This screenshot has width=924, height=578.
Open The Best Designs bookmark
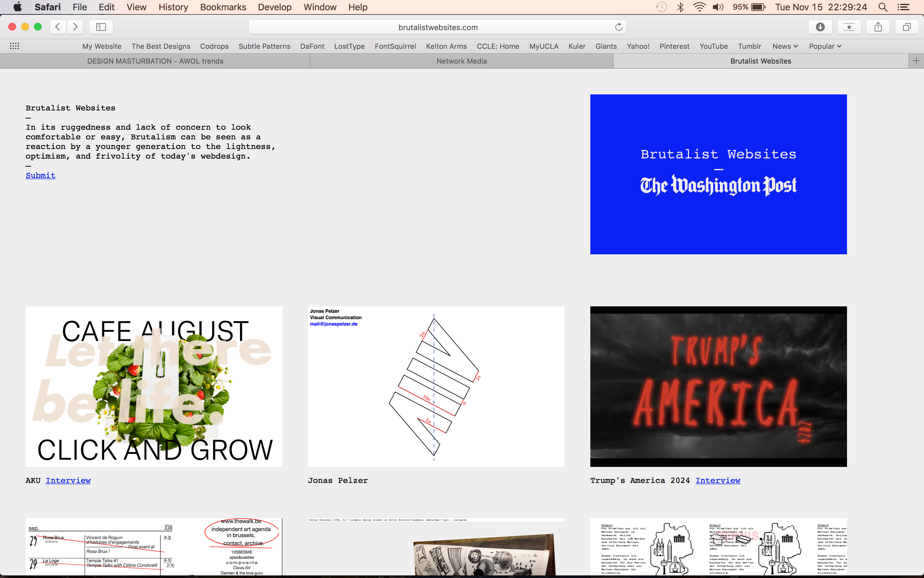coord(161,46)
